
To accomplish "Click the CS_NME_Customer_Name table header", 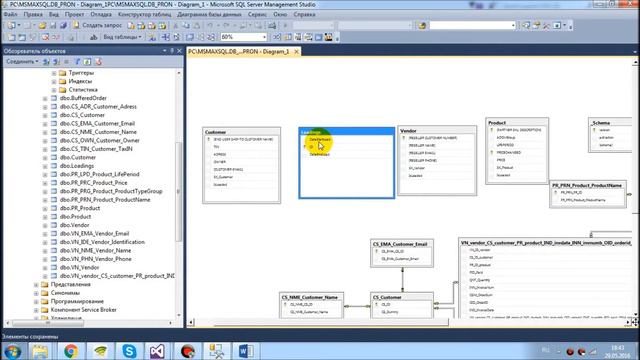I will [311, 297].
